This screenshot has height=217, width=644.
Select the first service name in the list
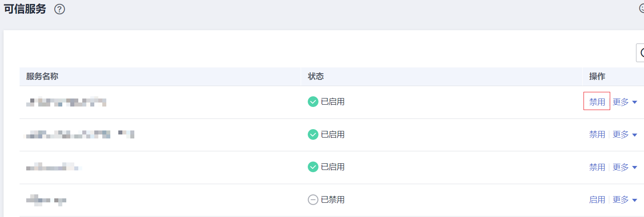[66, 103]
